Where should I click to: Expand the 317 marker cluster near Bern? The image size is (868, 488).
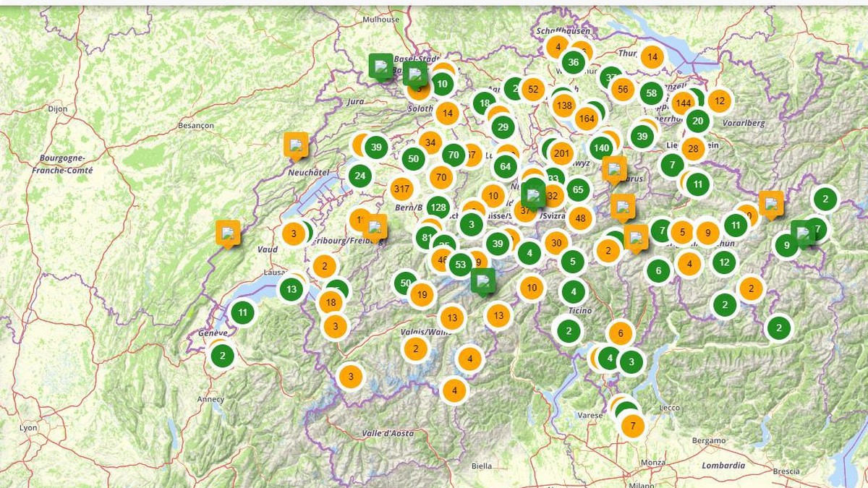click(402, 189)
